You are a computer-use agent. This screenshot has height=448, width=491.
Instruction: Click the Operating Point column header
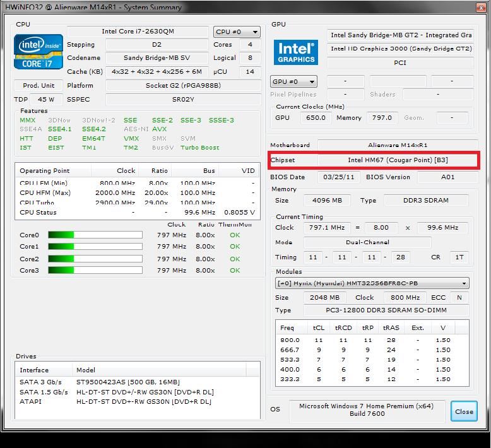(53, 171)
